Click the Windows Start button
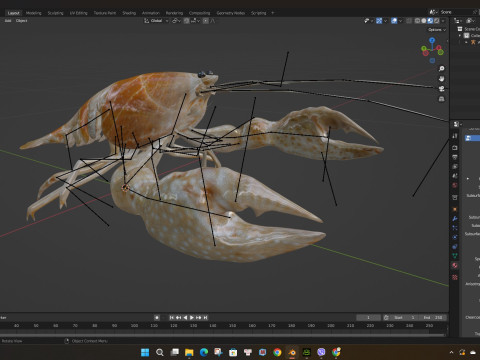This screenshot has height=360, width=480. [145, 352]
